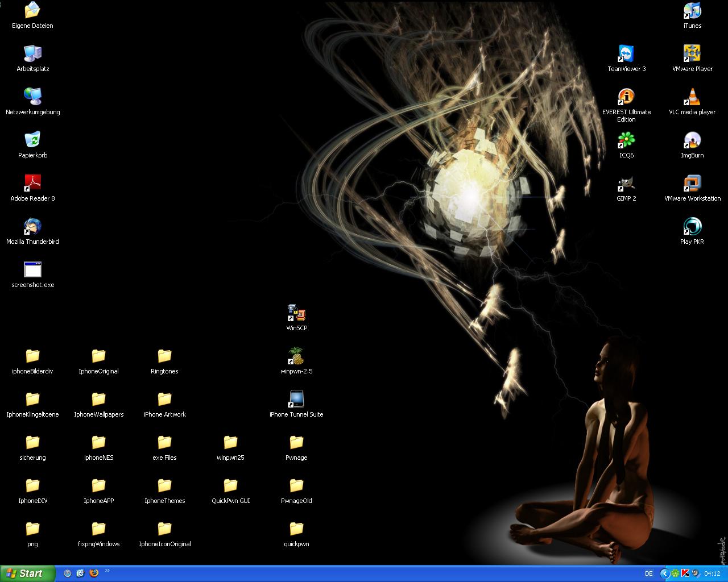Select the winpwn-2.5 pineapple icon
Screen dimensions: 728x582
coord(296,356)
